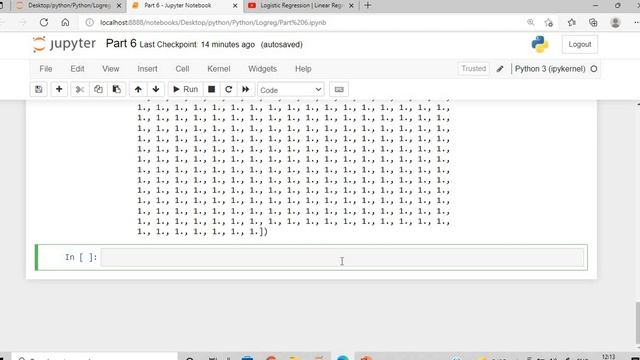Screen dimensions: 640x360
Task: Open the Kernel menu
Action: (219, 69)
